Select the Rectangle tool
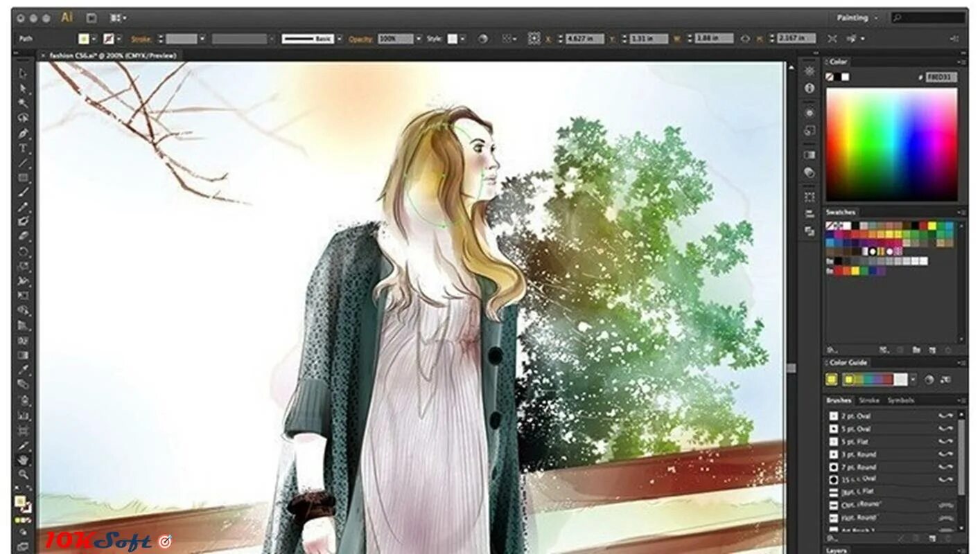 pos(24,178)
